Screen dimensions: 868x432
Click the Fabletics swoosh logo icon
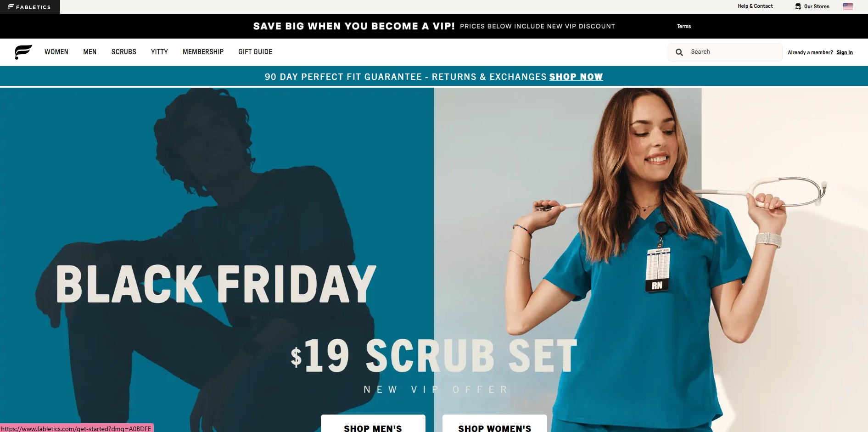tap(23, 52)
